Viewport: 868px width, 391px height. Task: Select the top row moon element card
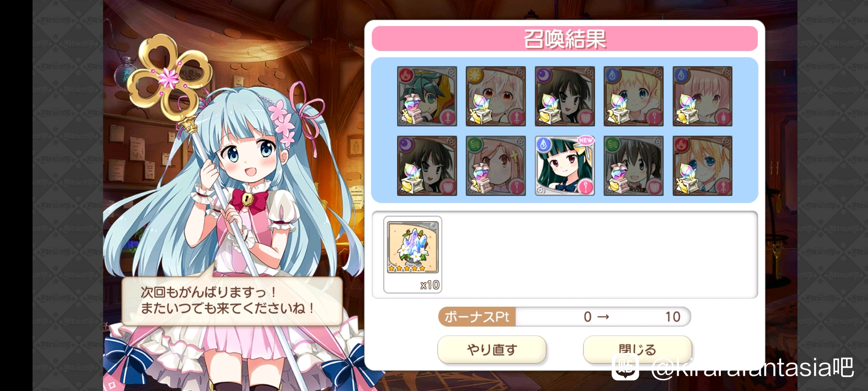tap(565, 96)
